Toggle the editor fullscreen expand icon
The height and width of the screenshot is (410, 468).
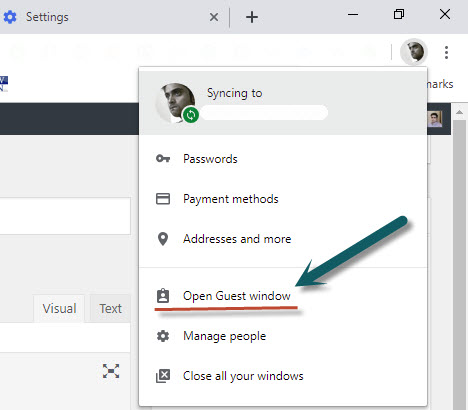coord(111,371)
